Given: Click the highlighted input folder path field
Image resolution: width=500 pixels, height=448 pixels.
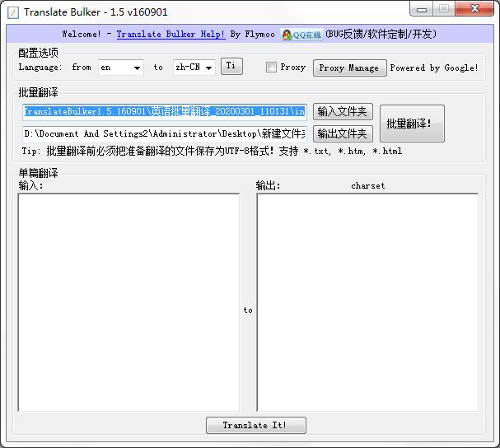Looking at the screenshot, I should coord(165,111).
